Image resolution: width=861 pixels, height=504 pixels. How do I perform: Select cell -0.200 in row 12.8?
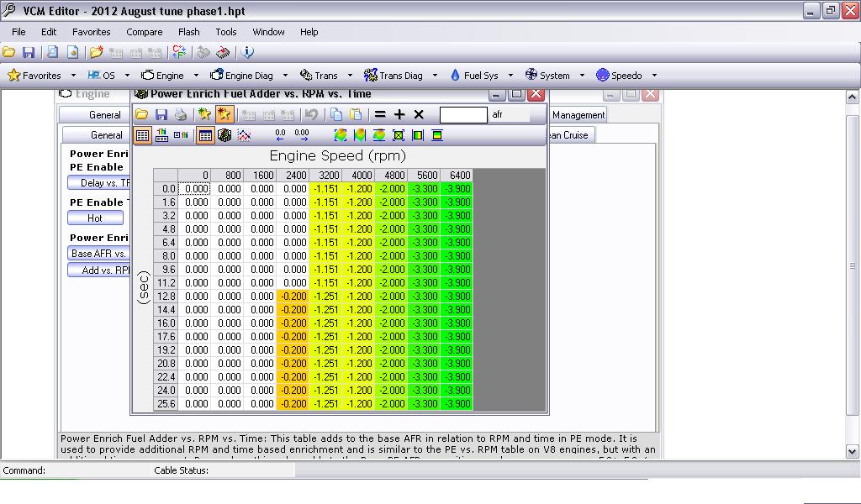click(x=293, y=297)
